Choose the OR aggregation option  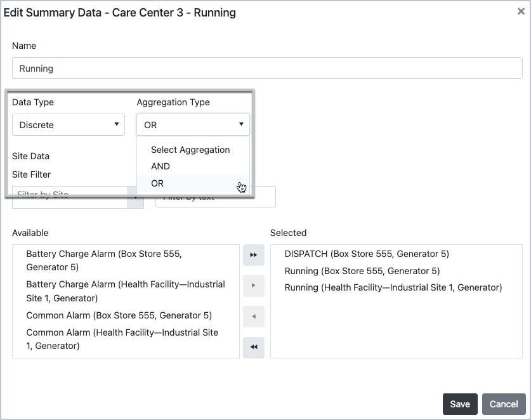coord(157,183)
